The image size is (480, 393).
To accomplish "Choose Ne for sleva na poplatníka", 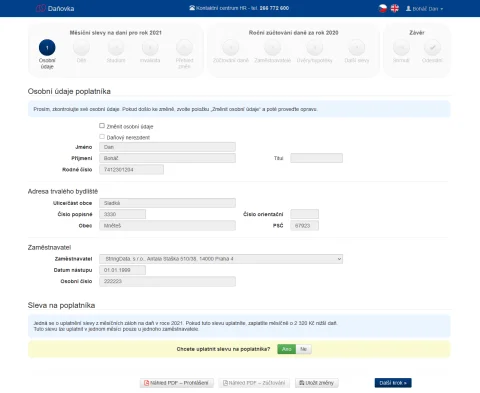I will 304,349.
